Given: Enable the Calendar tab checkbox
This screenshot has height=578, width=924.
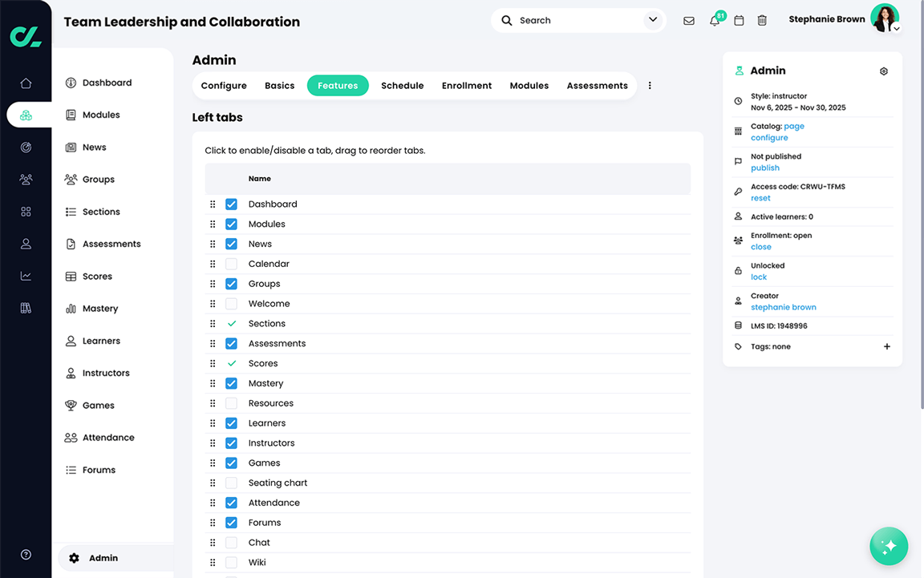Looking at the screenshot, I should 232,263.
